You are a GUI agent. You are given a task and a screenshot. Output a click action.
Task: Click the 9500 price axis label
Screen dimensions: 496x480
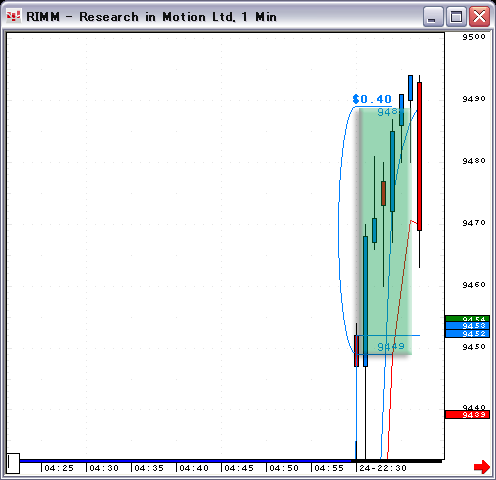[474, 37]
